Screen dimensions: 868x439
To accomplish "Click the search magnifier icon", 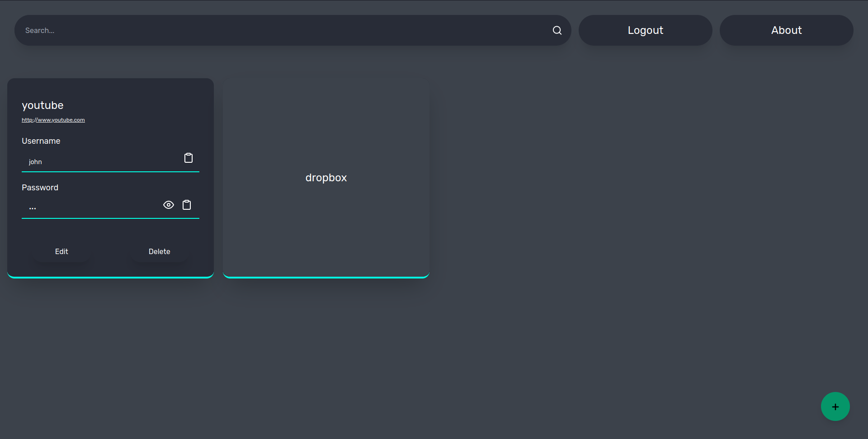I will click(x=557, y=30).
